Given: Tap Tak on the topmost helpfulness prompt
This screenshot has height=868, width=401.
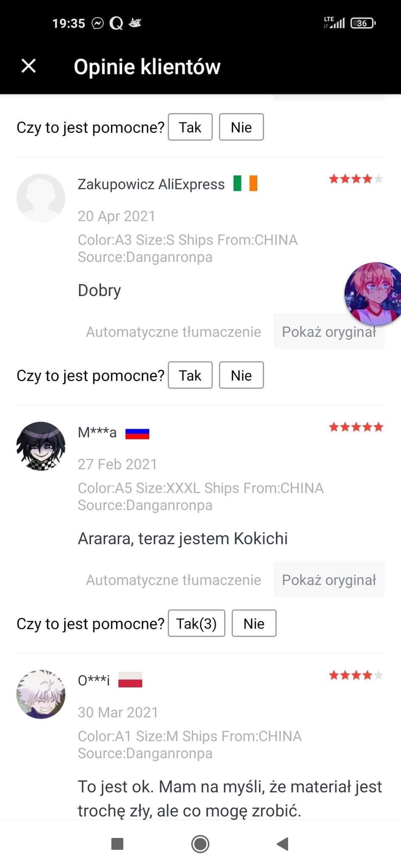Looking at the screenshot, I should tap(190, 127).
